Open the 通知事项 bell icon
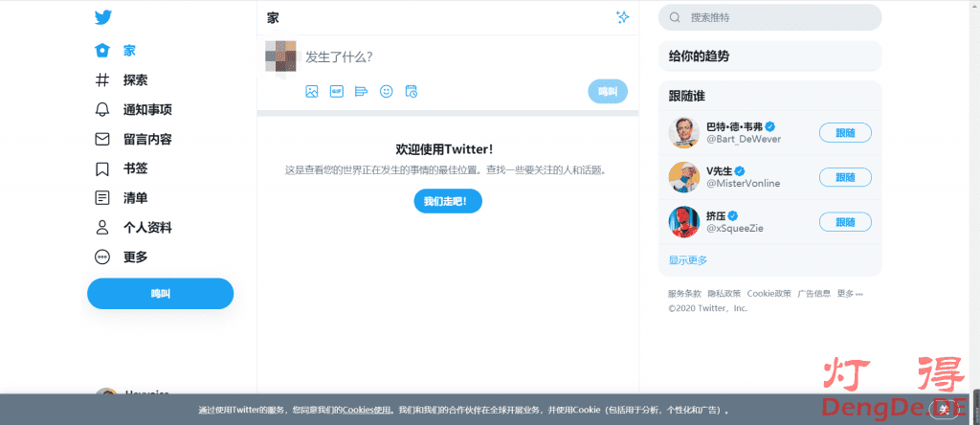Image resolution: width=980 pixels, height=425 pixels. 101,109
